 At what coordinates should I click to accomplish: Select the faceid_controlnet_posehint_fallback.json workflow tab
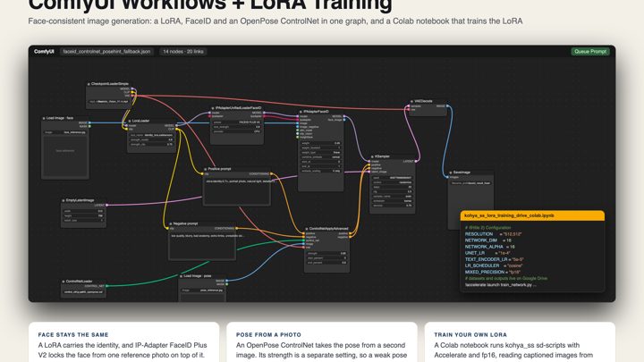[106, 51]
